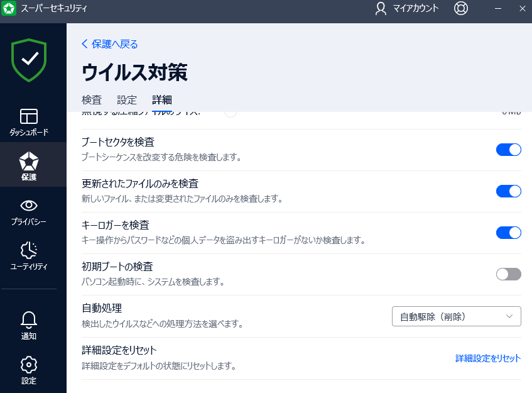Viewport: 532px width, 393px height.
Task: Click the green shield protection status icon
Action: point(29,60)
